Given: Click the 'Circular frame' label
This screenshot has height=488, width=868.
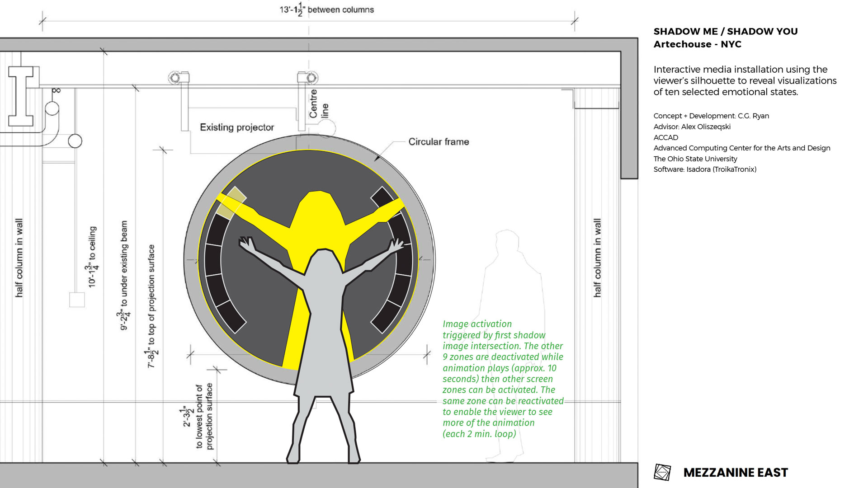Looking at the screenshot, I should (x=439, y=142).
